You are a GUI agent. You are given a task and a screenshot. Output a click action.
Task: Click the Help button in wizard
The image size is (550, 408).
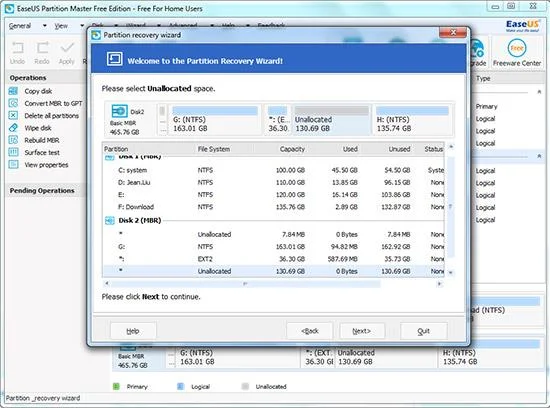[x=133, y=331]
